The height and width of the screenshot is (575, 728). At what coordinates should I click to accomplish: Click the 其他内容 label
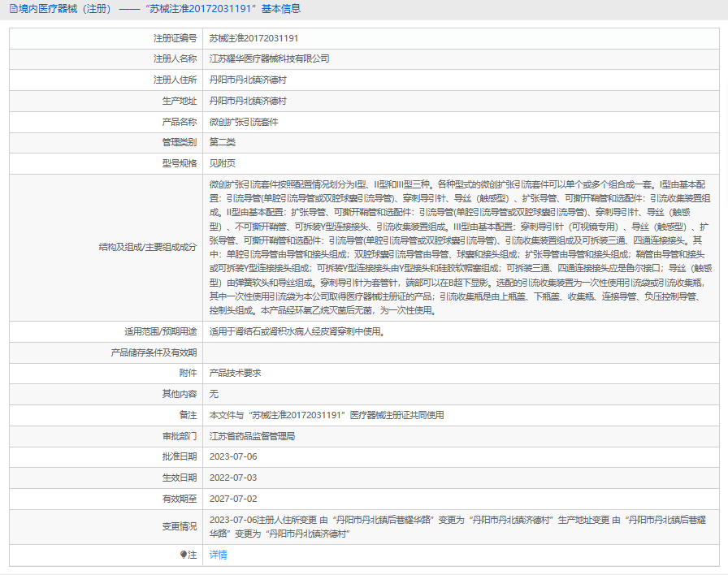point(180,394)
